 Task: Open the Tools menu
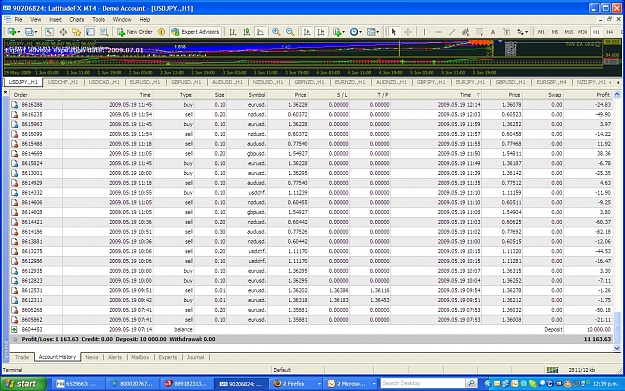(98, 20)
